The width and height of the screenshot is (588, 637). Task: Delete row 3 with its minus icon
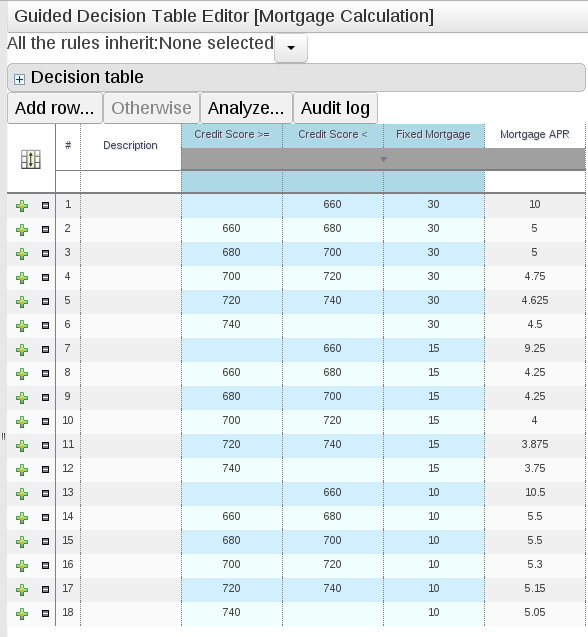[x=46, y=254]
